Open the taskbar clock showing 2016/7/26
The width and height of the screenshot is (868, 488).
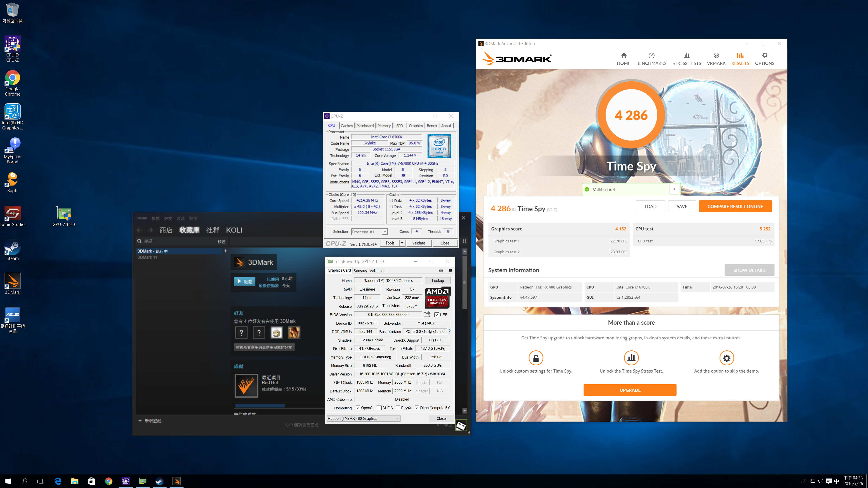point(853,481)
